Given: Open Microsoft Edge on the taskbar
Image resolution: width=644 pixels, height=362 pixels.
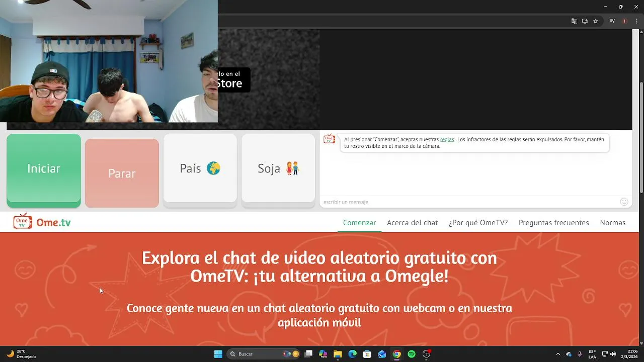Looking at the screenshot, I should [x=352, y=354].
